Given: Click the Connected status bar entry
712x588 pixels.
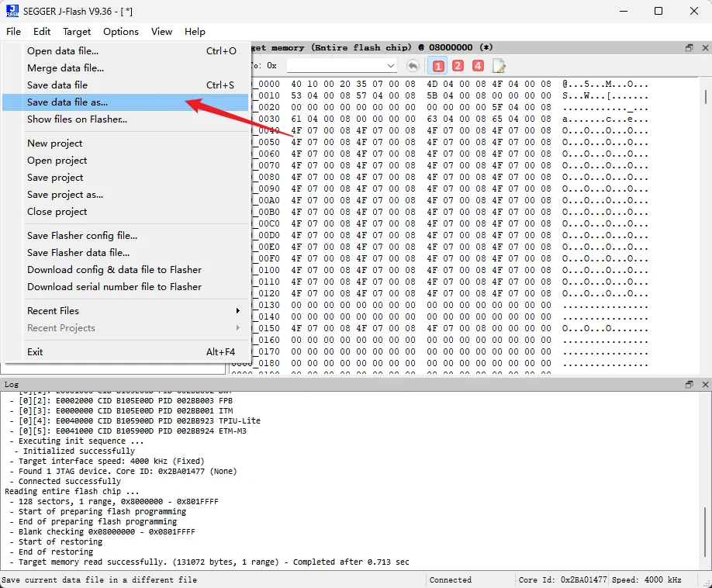Looking at the screenshot, I should pos(451,579).
